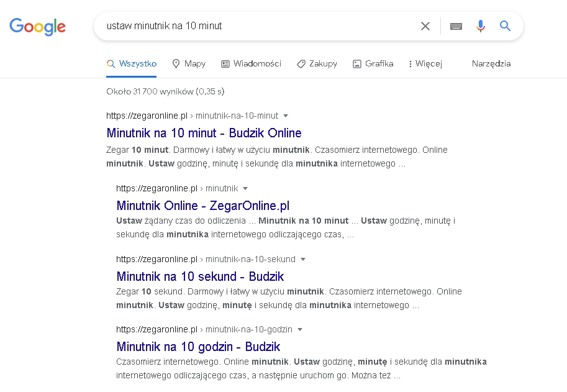Open the on-screen keyboard icon in search bar
The height and width of the screenshot is (392, 567).
click(x=455, y=26)
